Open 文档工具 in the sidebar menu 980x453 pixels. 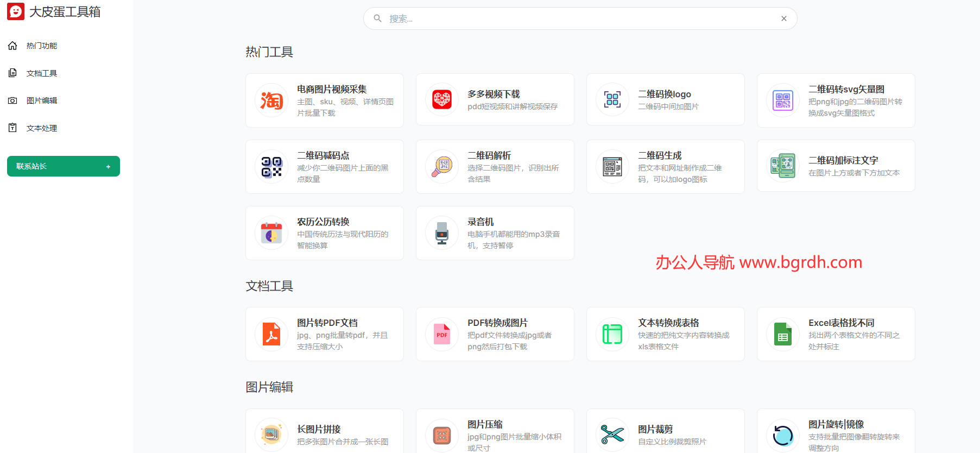pyautogui.click(x=42, y=73)
